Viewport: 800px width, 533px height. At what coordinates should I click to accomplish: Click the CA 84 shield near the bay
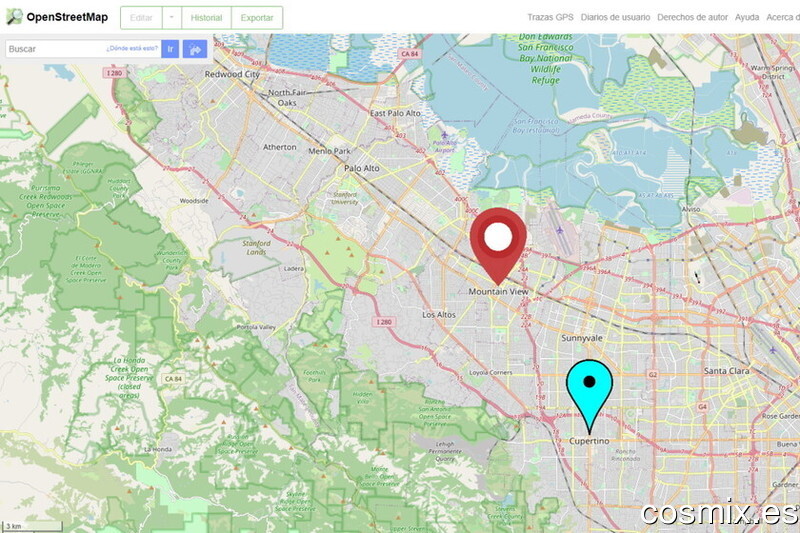tap(409, 54)
